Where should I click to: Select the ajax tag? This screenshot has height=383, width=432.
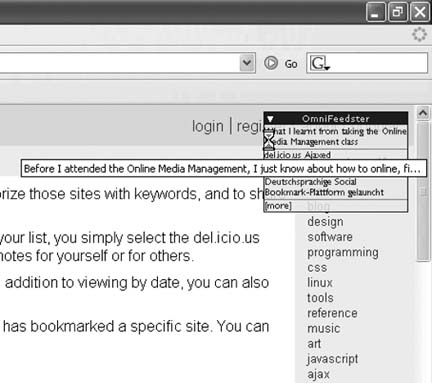click(319, 374)
